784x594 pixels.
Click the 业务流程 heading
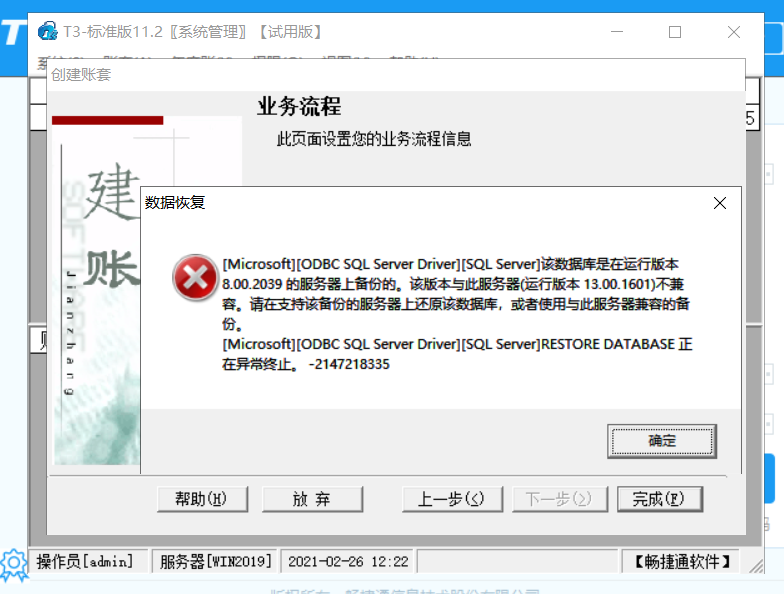point(299,106)
